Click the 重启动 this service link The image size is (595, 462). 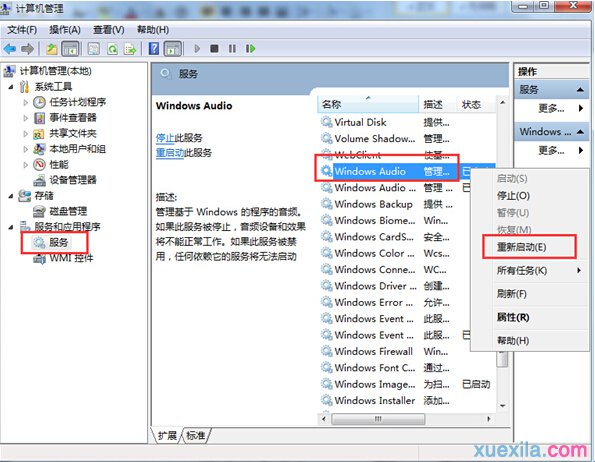click(x=170, y=153)
